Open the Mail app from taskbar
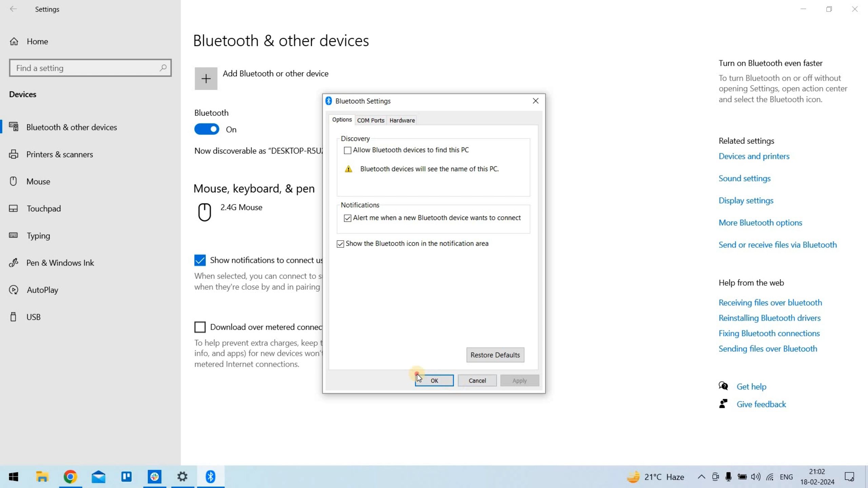 [x=98, y=477]
